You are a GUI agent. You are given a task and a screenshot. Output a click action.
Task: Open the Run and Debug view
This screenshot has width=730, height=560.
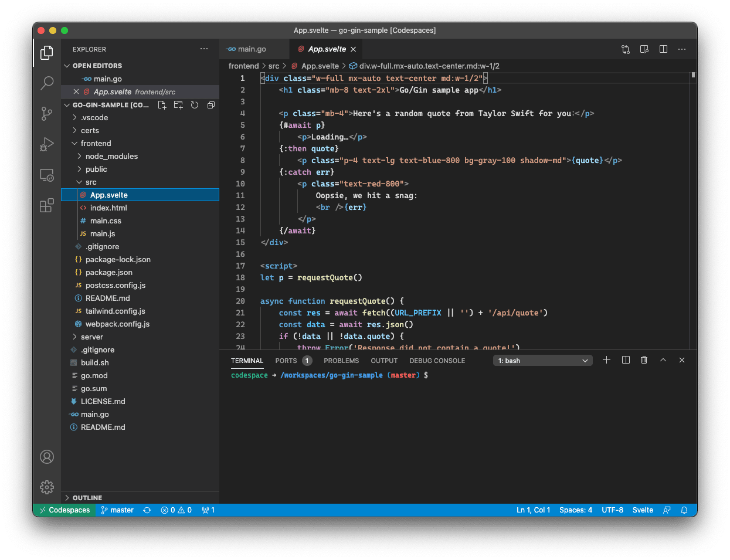[x=47, y=144]
